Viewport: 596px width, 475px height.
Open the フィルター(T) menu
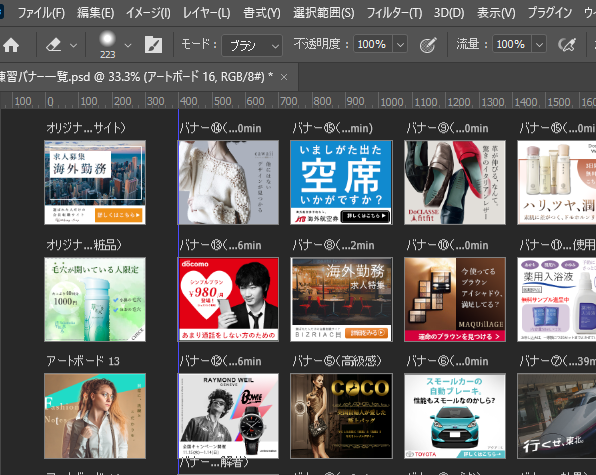(394, 13)
